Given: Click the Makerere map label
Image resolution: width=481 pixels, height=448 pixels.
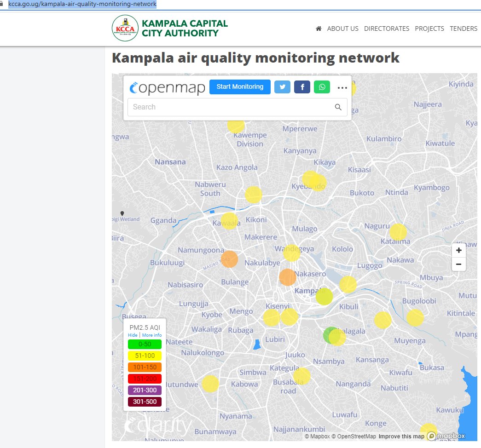Looking at the screenshot, I should click(x=261, y=237).
